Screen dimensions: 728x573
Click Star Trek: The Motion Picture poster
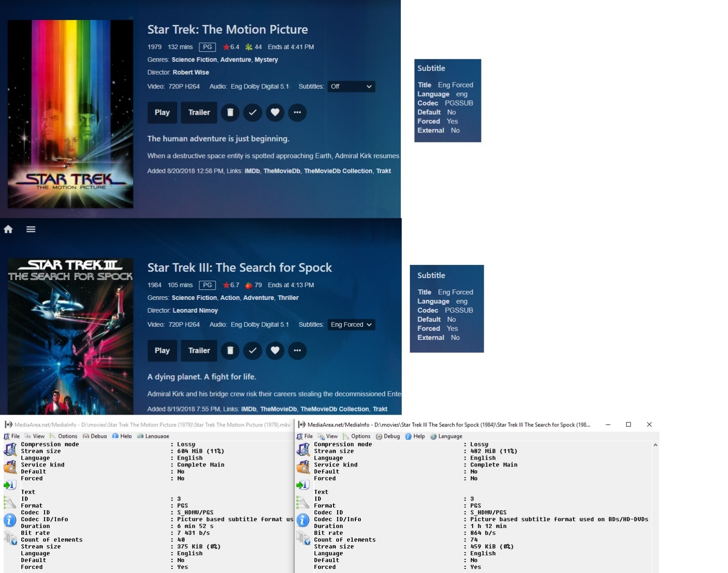coord(71,114)
